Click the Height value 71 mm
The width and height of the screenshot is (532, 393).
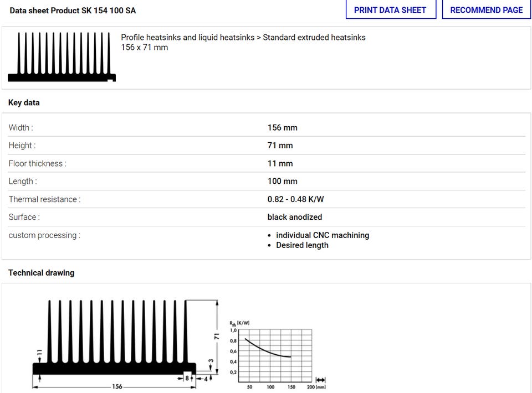[x=280, y=146]
